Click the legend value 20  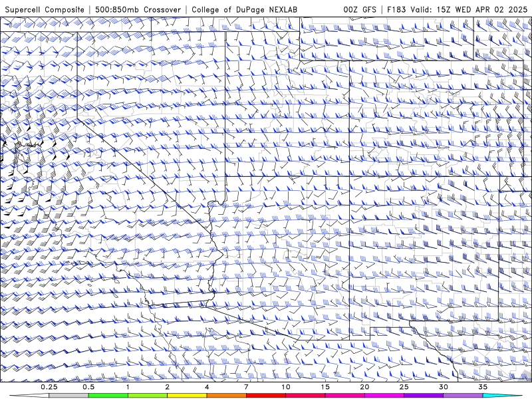point(364,387)
